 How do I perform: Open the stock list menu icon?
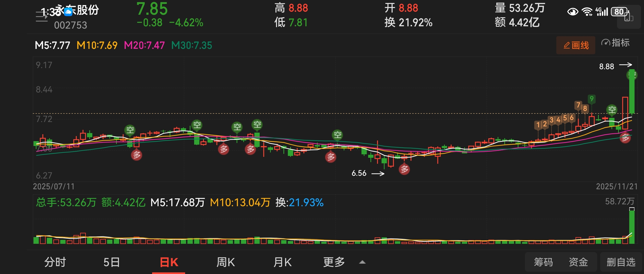42,16
